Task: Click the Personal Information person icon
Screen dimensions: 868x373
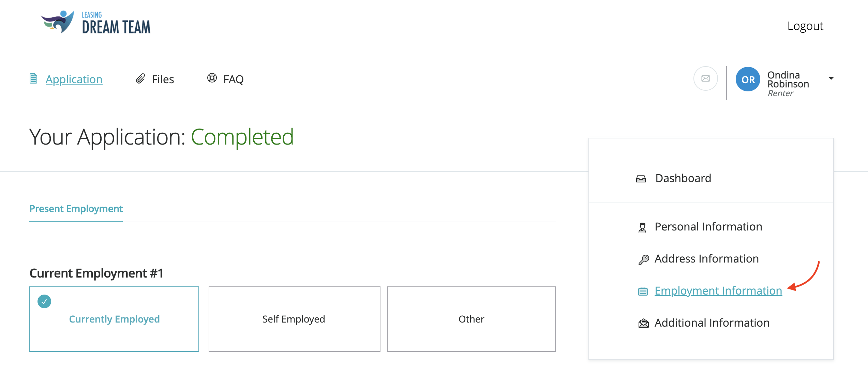Action: (x=642, y=227)
